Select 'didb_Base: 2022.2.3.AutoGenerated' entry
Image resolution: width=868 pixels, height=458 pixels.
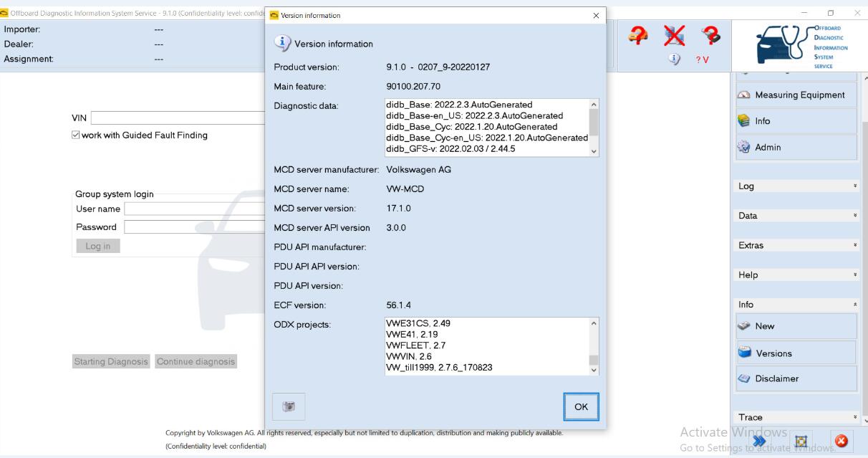459,105
